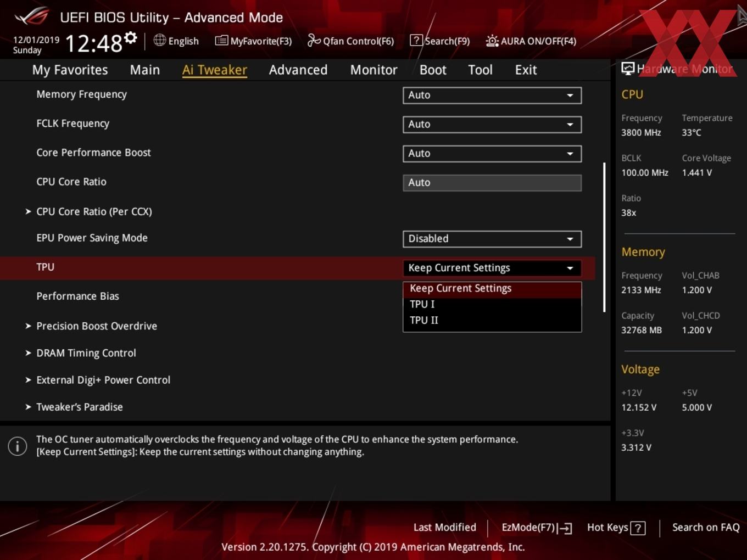747x560 pixels.
Task: Click the 12/01/2019 date text
Action: pos(36,40)
